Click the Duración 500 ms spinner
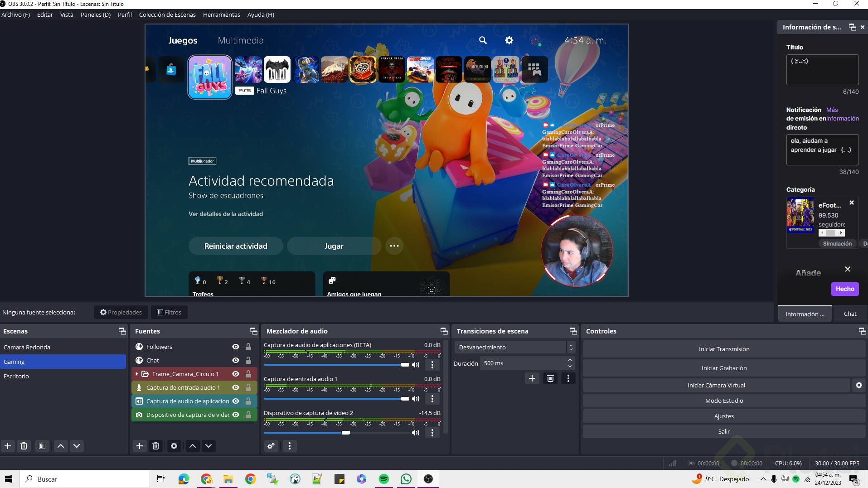Image resolution: width=868 pixels, height=488 pixels. 528,363
